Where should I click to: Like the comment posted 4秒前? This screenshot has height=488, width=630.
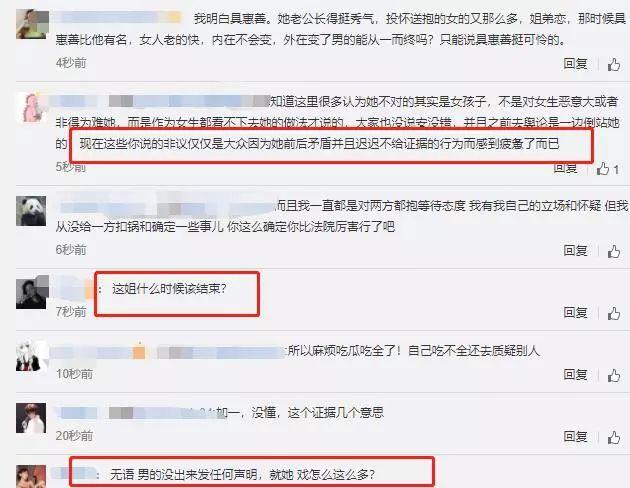[x=614, y=64]
